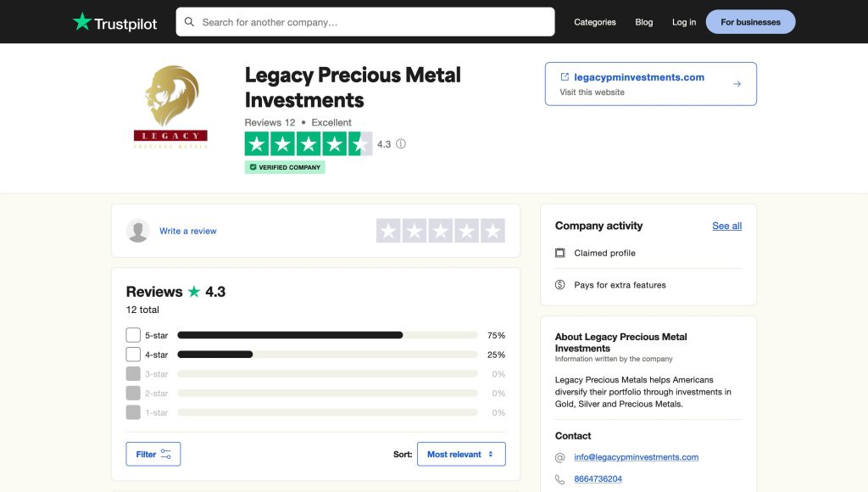This screenshot has width=868, height=492.
Task: Click the 3-star filter checkbox
Action: (133, 374)
